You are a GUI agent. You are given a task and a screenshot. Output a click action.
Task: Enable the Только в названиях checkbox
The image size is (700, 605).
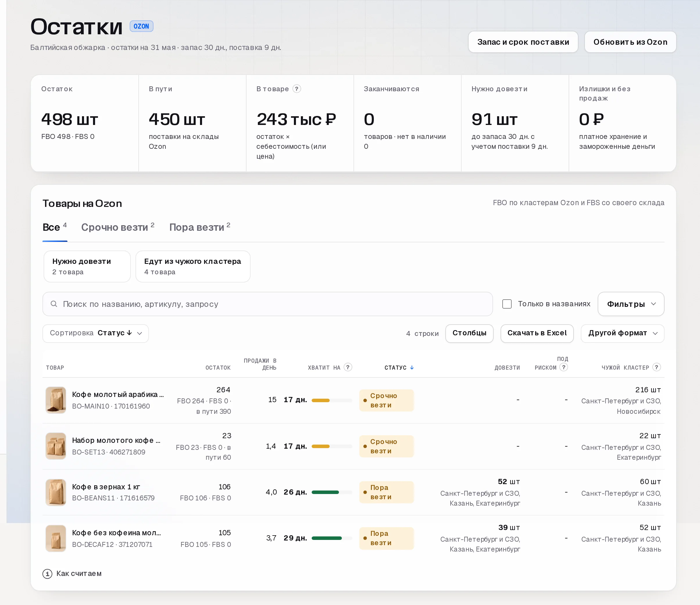tap(507, 304)
